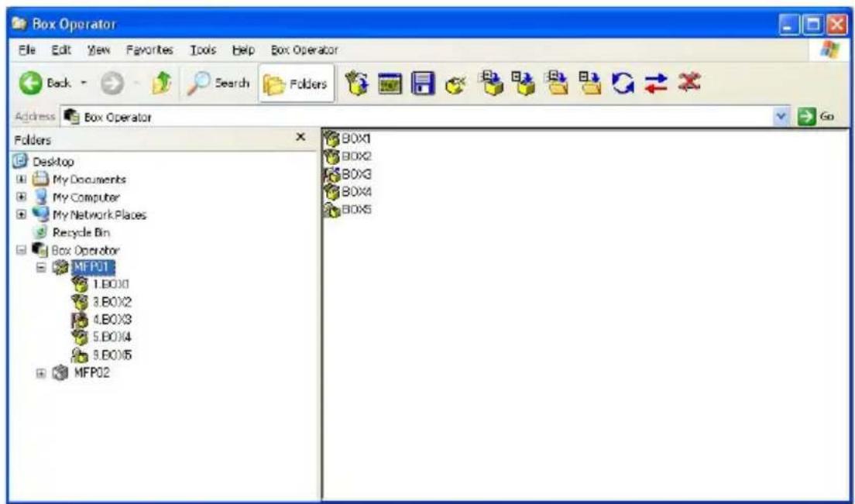This screenshot has height=504, width=855.
Task: Open the File menu
Action: click(x=26, y=50)
